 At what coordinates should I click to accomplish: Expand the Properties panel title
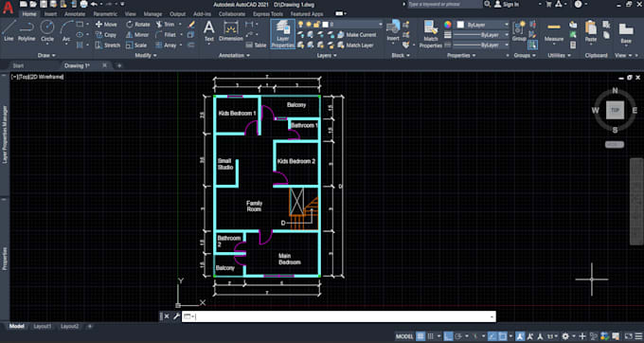pyautogui.click(x=461, y=55)
